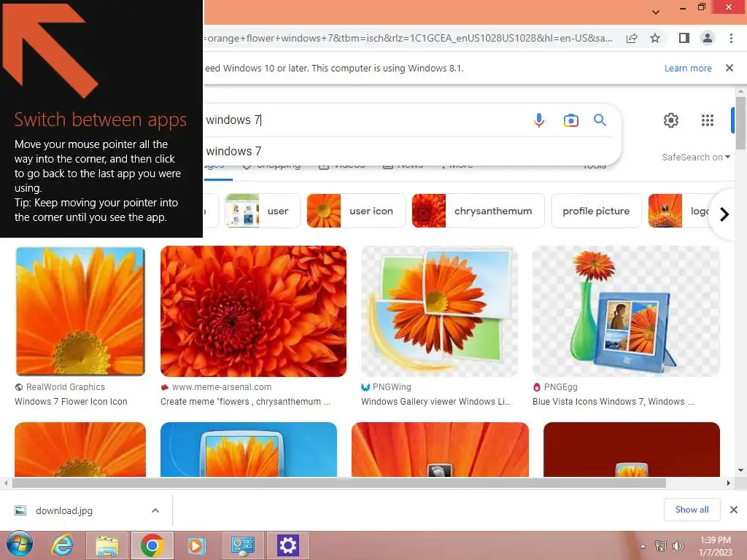Viewport: 747px width, 560px height.
Task: Open the PNGWing gallery viewer image
Action: [439, 311]
